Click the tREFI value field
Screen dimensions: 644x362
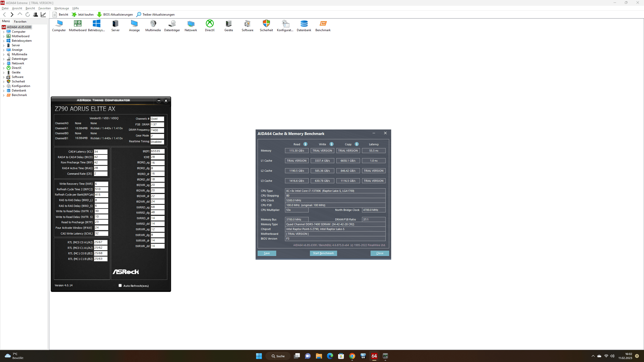coord(157,151)
